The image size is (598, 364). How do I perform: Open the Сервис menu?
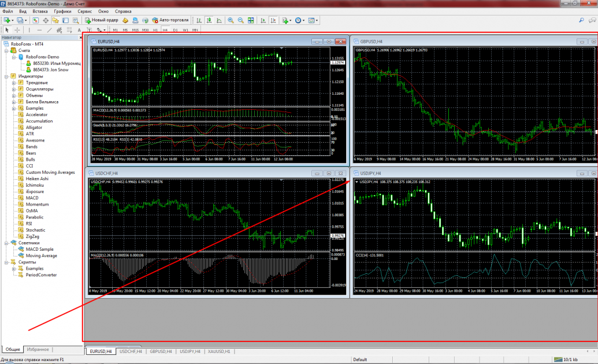[x=84, y=11]
